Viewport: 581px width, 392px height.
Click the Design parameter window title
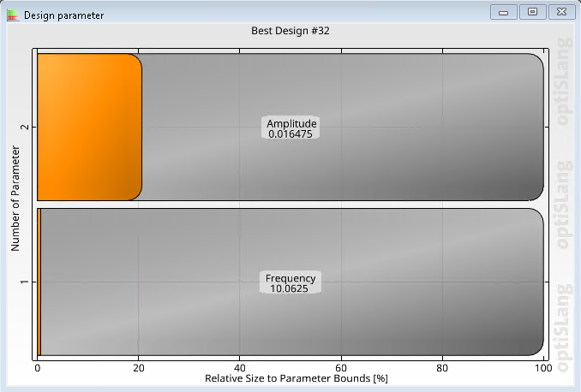coord(63,15)
